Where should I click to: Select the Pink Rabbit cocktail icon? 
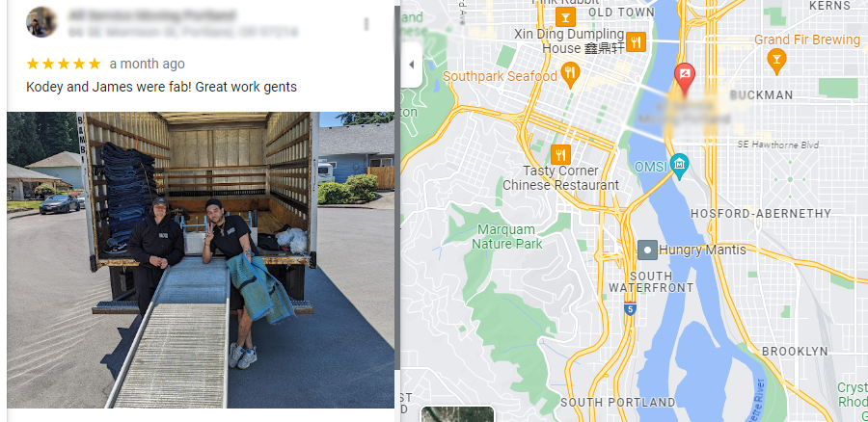pyautogui.click(x=565, y=16)
